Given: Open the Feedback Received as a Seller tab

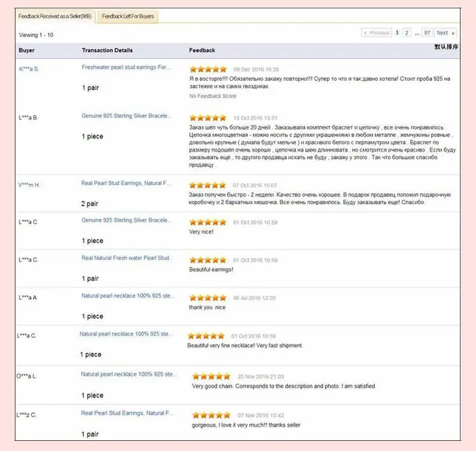Looking at the screenshot, I should (55, 17).
